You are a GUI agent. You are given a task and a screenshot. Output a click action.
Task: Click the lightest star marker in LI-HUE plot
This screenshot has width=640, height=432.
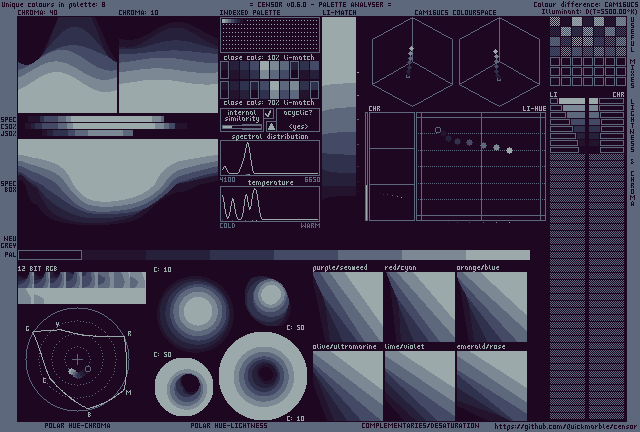click(x=509, y=150)
